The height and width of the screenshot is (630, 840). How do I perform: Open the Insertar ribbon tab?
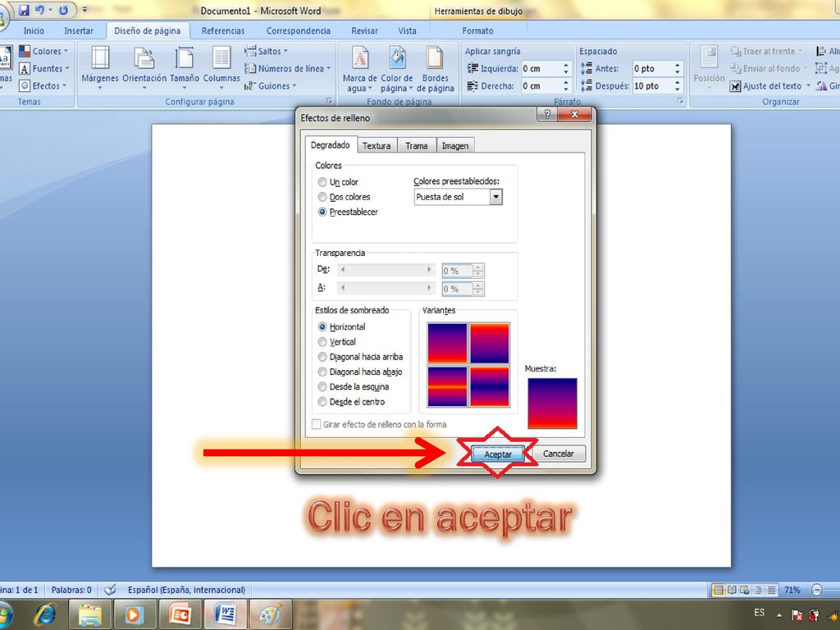pyautogui.click(x=79, y=31)
